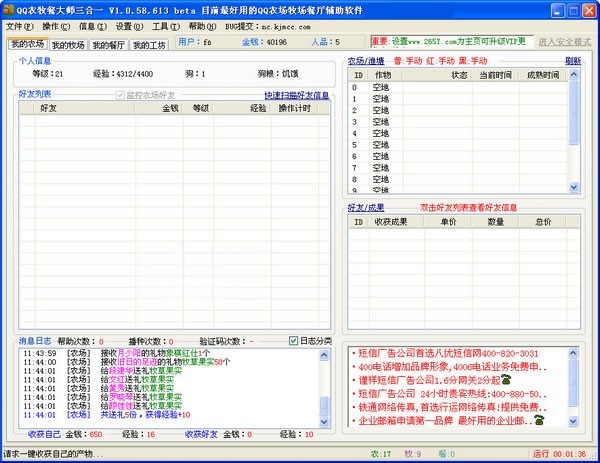Open the 文件 menu
The image size is (600, 463).
click(19, 25)
